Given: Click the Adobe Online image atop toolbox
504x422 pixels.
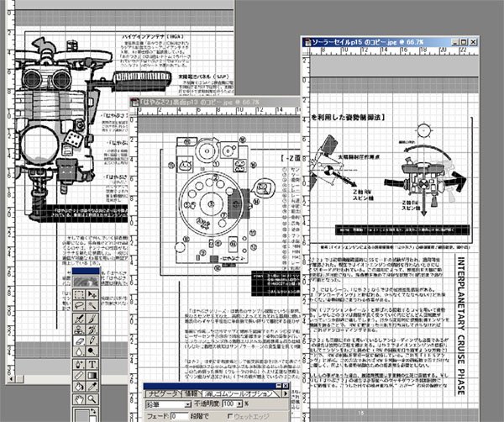Looking at the screenshot, I should (86, 282).
